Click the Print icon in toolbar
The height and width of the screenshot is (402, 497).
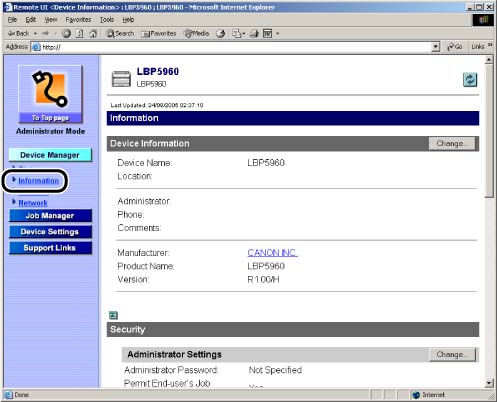click(255, 33)
